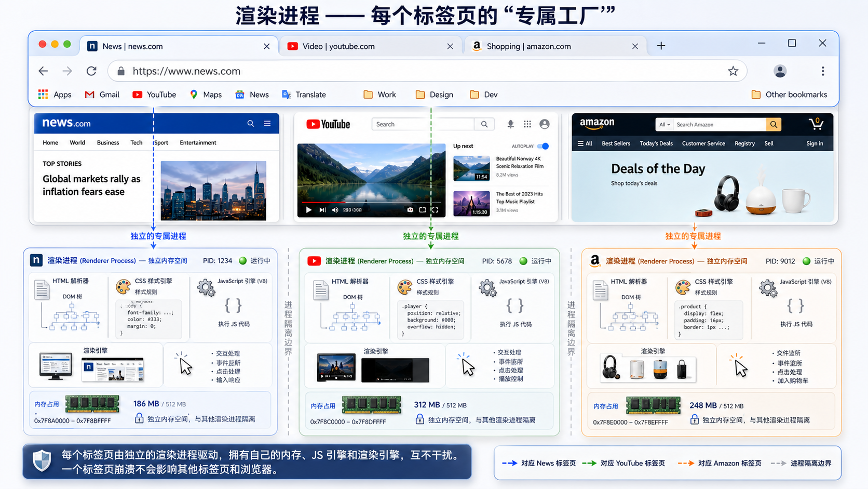Expand the Work bookmarks folder

(379, 95)
